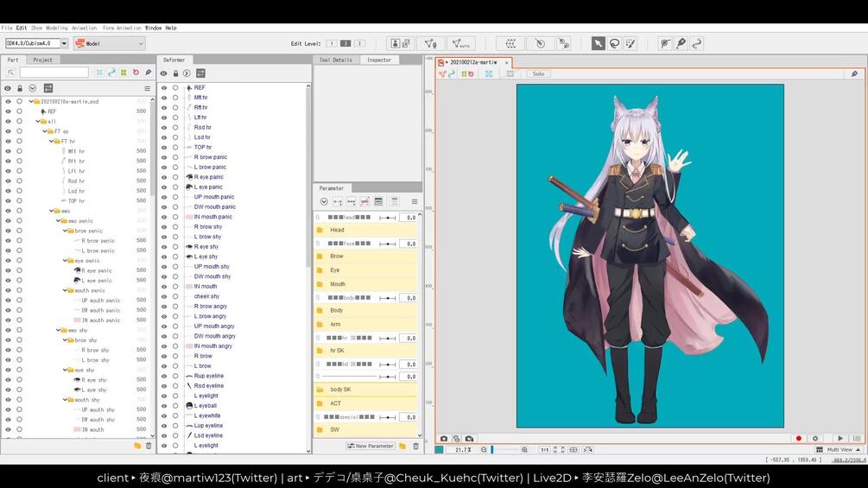Open the Mouth parameter group

coord(365,284)
